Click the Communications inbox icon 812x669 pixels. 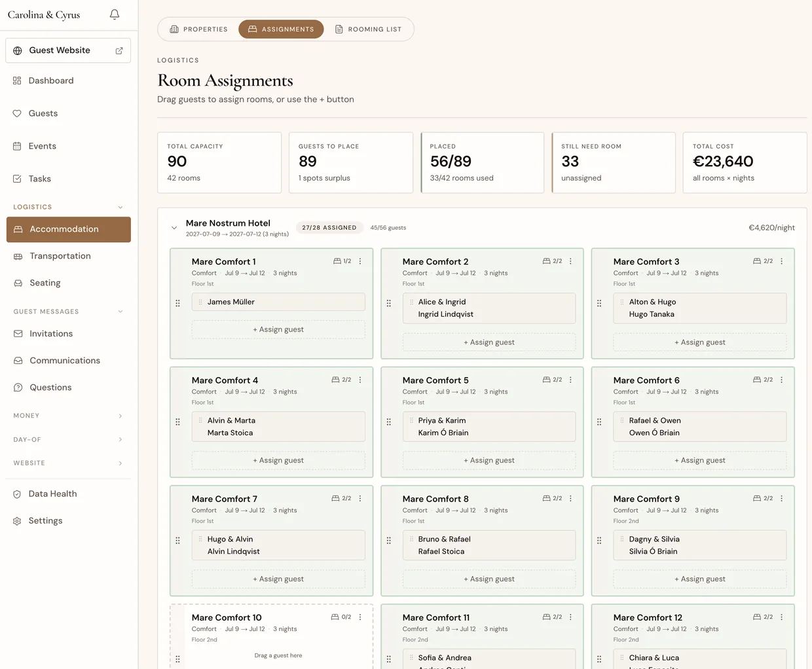click(x=18, y=361)
